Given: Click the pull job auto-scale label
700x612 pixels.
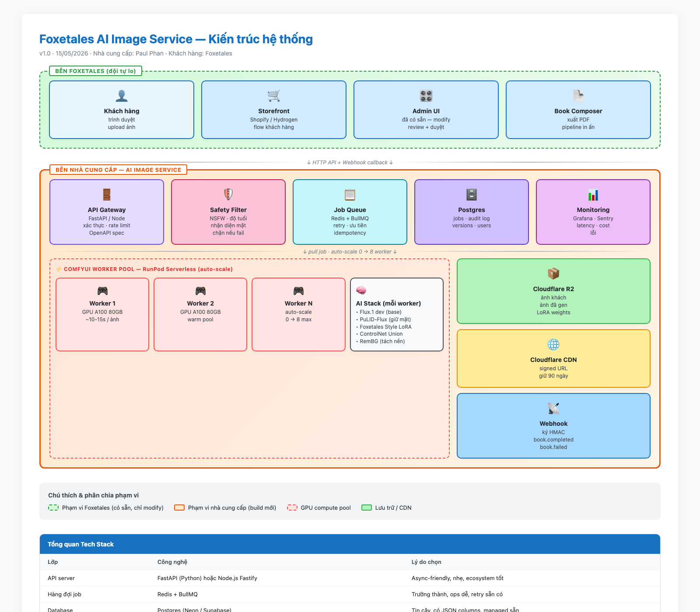Looking at the screenshot, I should (x=350, y=252).
